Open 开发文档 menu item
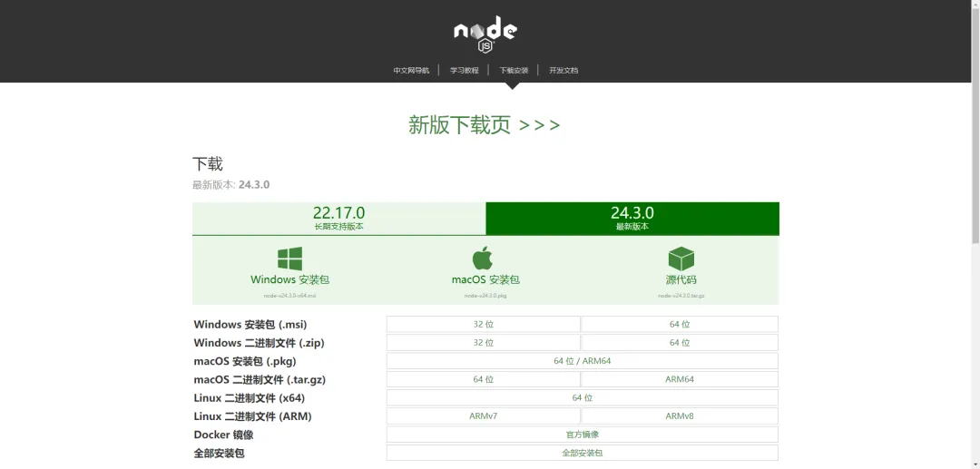 point(563,71)
